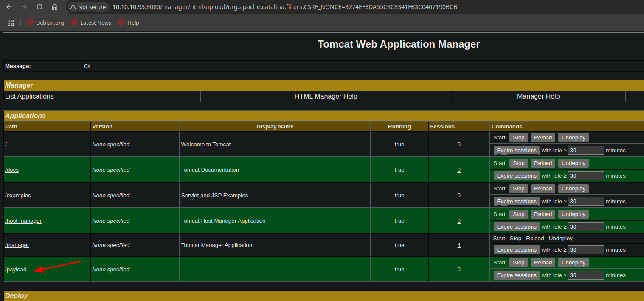Edit idle minutes for /manager
The width and height of the screenshot is (644, 301).
[x=586, y=250]
